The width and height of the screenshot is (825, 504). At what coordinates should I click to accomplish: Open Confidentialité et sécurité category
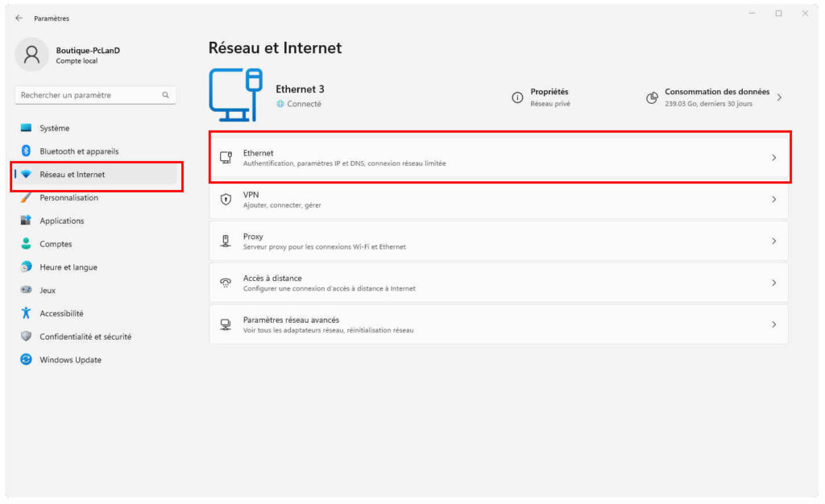pyautogui.click(x=96, y=337)
